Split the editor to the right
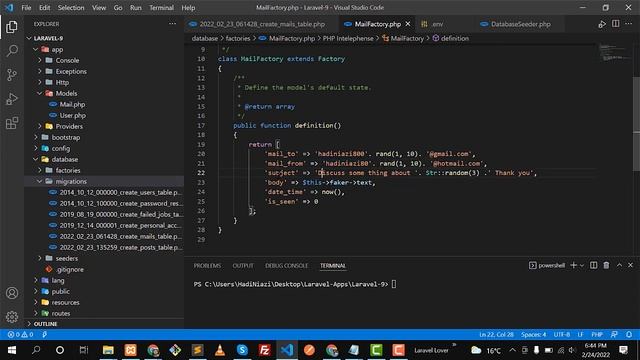The width and height of the screenshot is (640, 360). (x=616, y=24)
